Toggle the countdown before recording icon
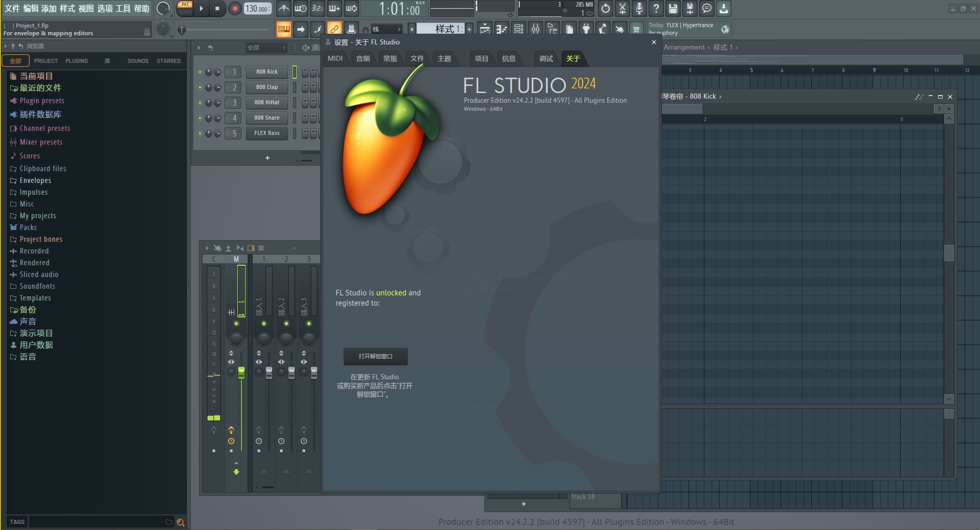The width and height of the screenshot is (980, 530). [318, 8]
